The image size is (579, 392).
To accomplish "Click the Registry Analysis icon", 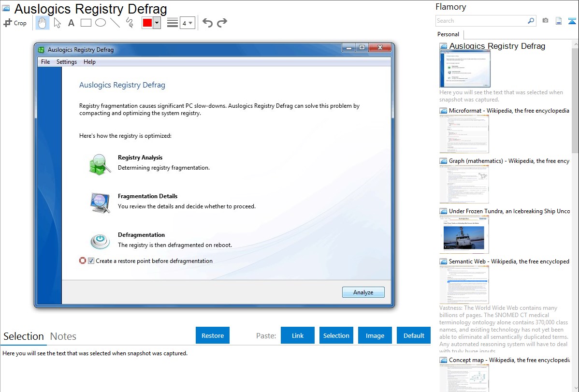I will [x=100, y=164].
